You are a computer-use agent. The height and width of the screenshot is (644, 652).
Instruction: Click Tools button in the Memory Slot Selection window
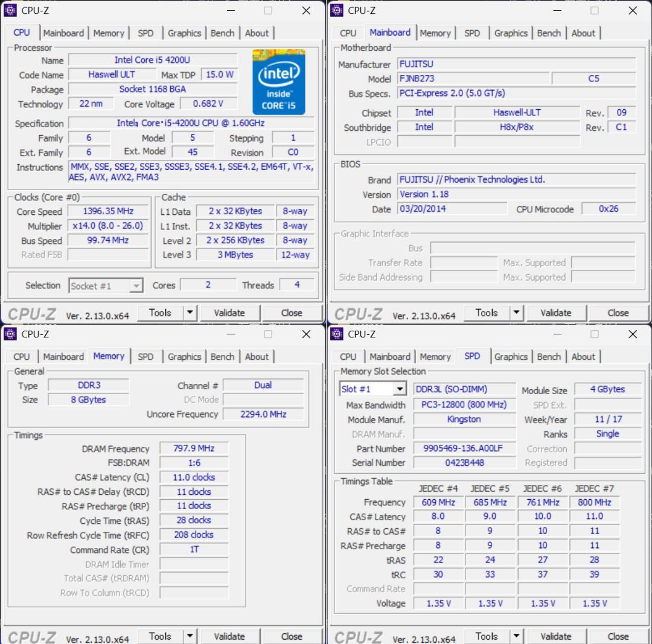[x=487, y=637]
